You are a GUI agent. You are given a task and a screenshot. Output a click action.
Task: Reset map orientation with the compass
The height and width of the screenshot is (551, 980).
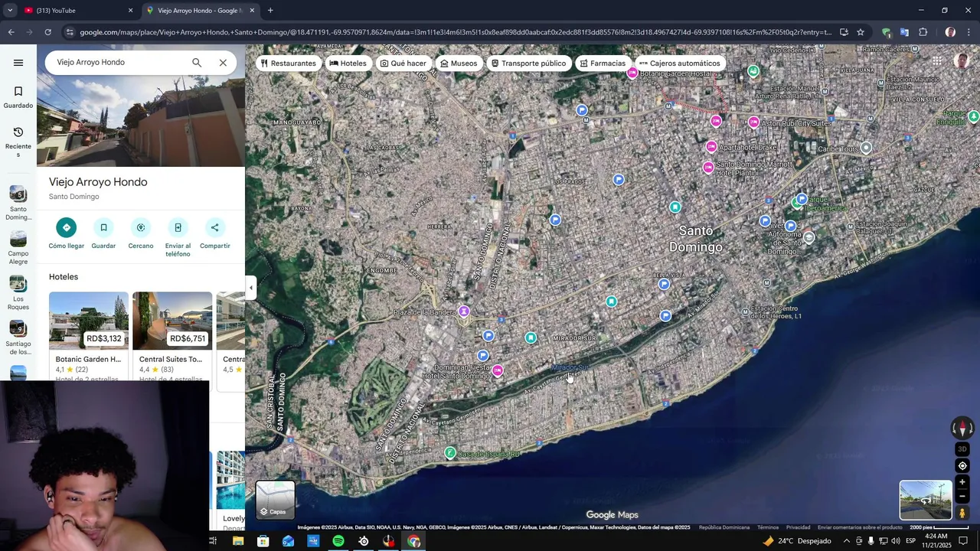click(962, 429)
